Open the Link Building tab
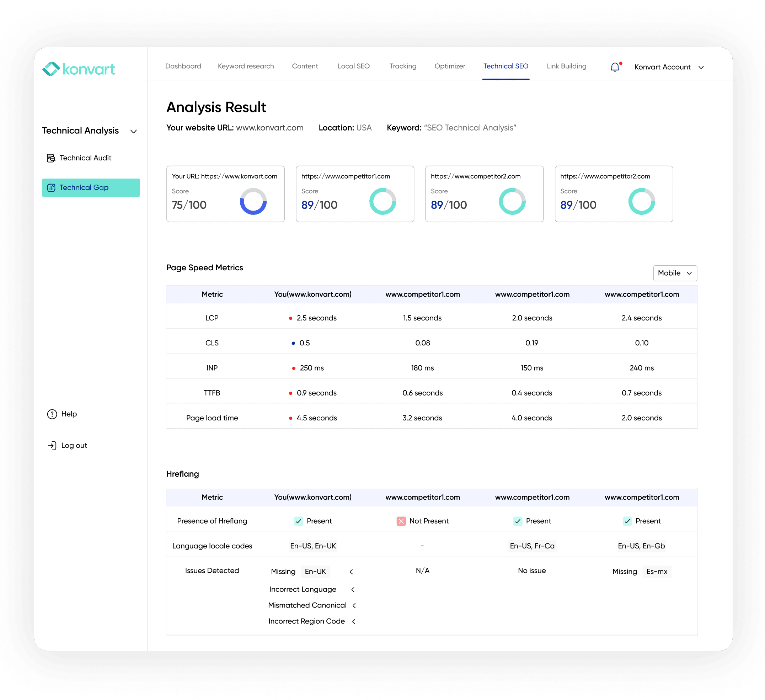This screenshot has width=765, height=700. [x=566, y=66]
